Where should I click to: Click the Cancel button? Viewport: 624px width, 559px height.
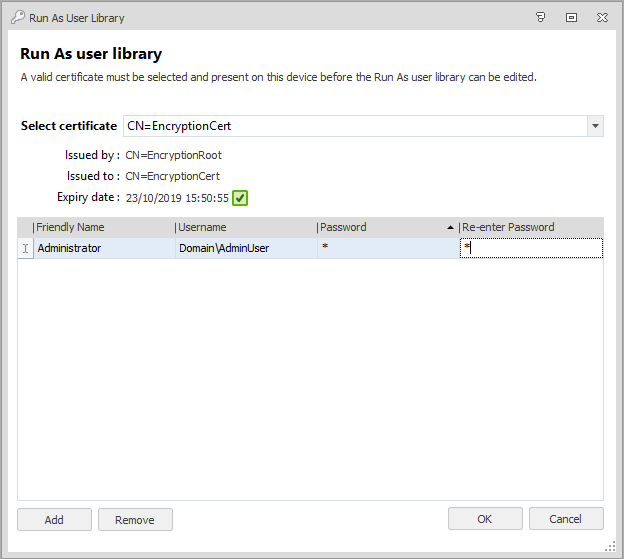coord(566,519)
